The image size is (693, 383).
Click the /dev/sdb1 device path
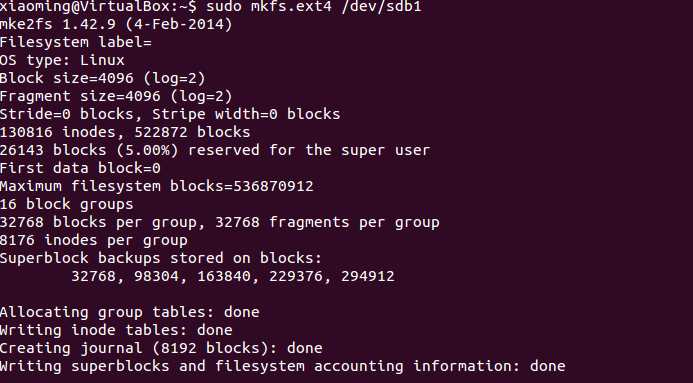tap(381, 6)
